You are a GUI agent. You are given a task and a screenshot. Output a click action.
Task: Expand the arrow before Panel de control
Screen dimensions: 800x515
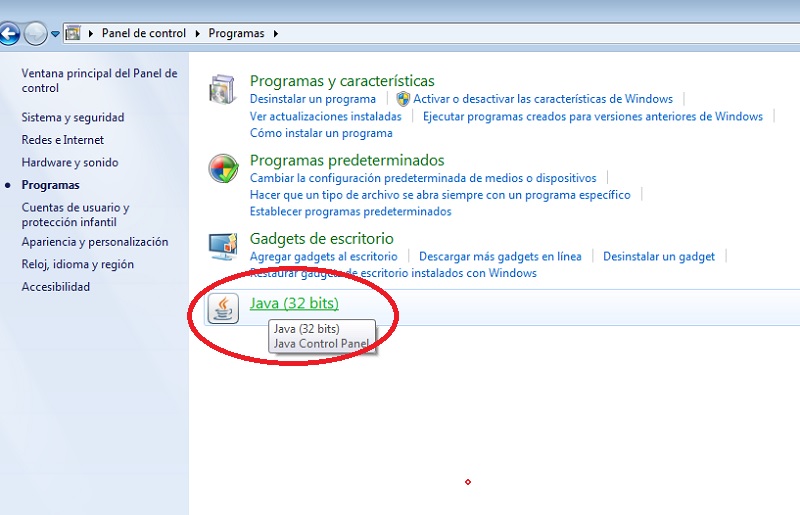coord(91,34)
